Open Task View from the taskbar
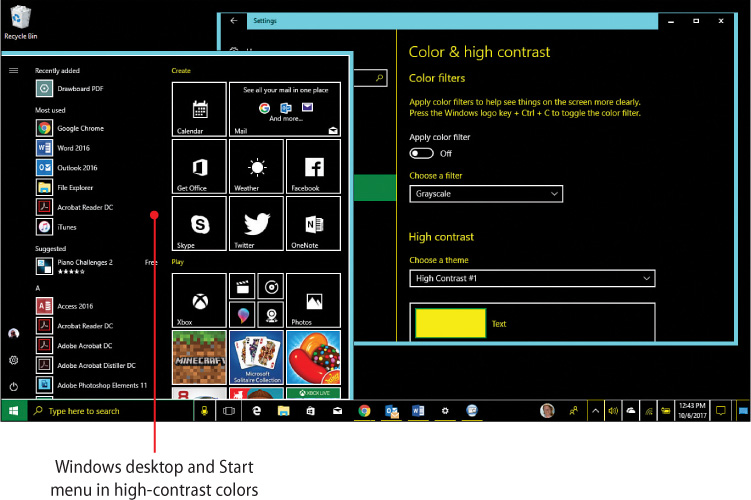The height and width of the screenshot is (500, 751). pos(229,411)
